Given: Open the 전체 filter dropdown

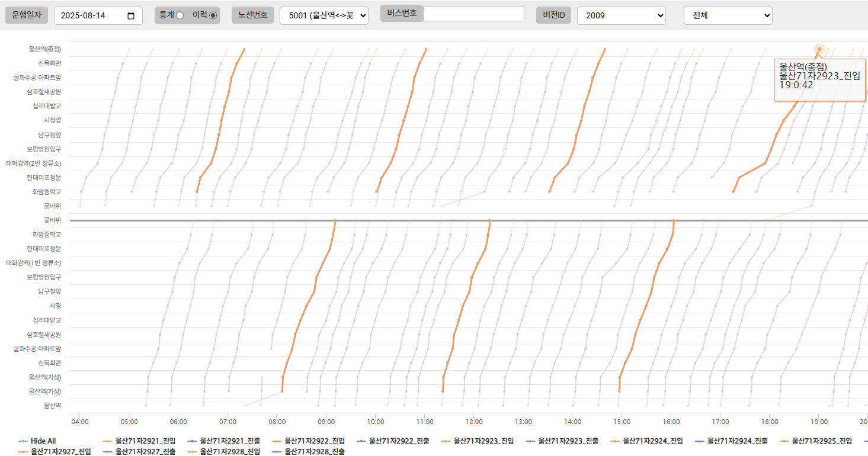Looking at the screenshot, I should [728, 15].
